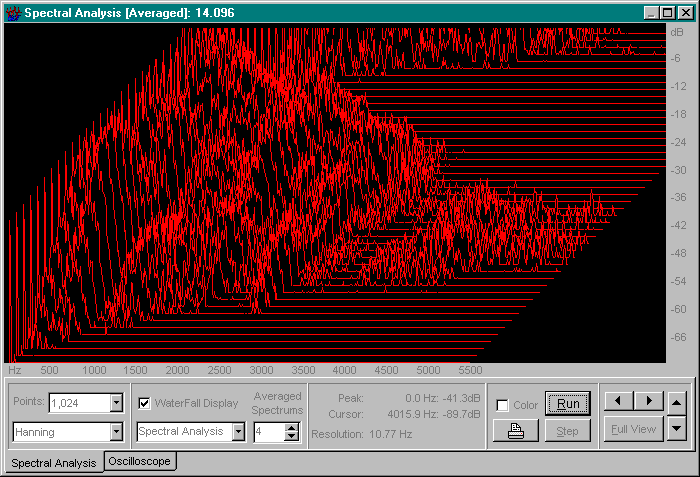Expand the Hanning window type dropdown
The width and height of the screenshot is (700, 477).
(116, 432)
